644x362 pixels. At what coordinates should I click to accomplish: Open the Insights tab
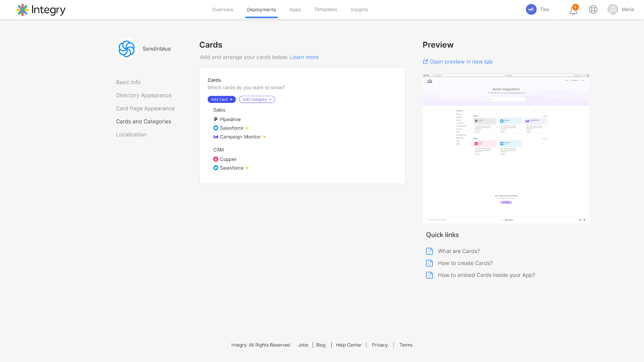click(x=359, y=10)
